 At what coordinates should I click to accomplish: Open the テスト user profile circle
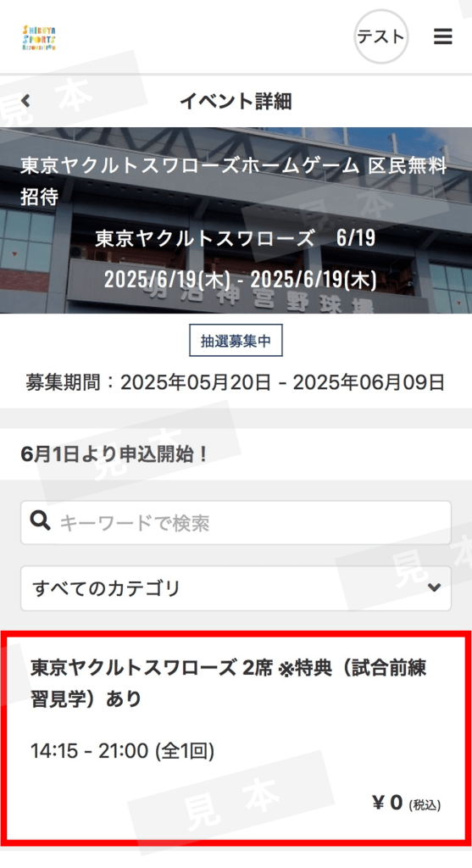click(x=380, y=36)
